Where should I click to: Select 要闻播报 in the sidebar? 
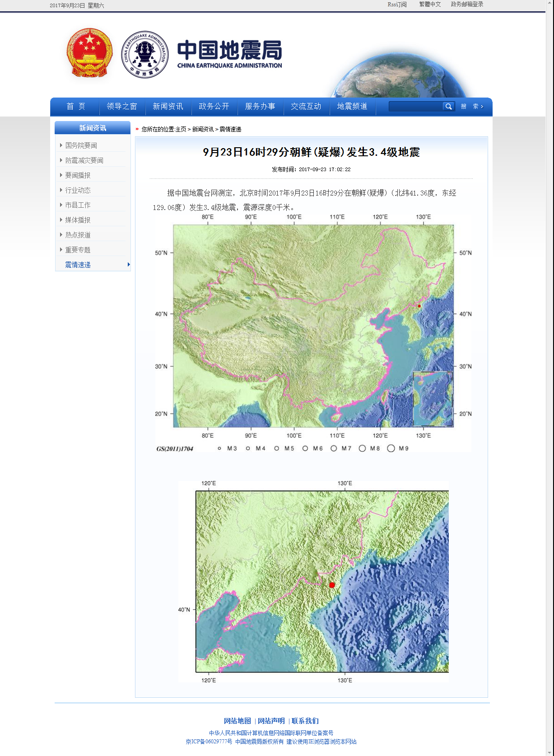[78, 175]
